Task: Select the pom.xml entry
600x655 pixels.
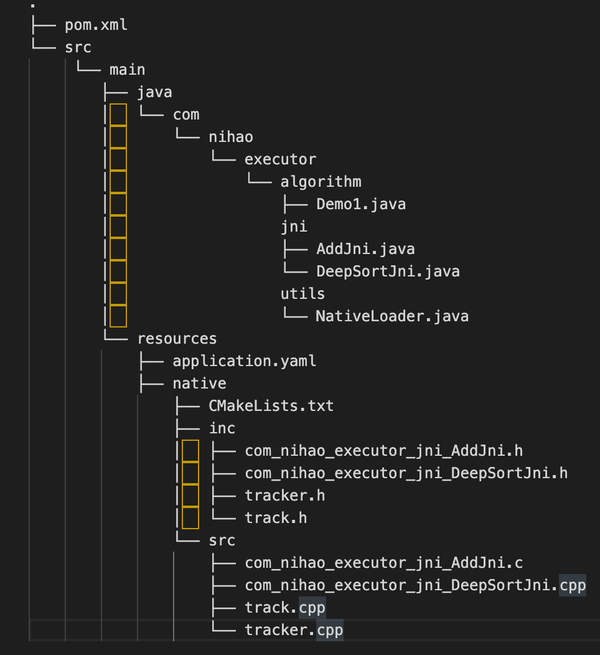Action: point(96,25)
